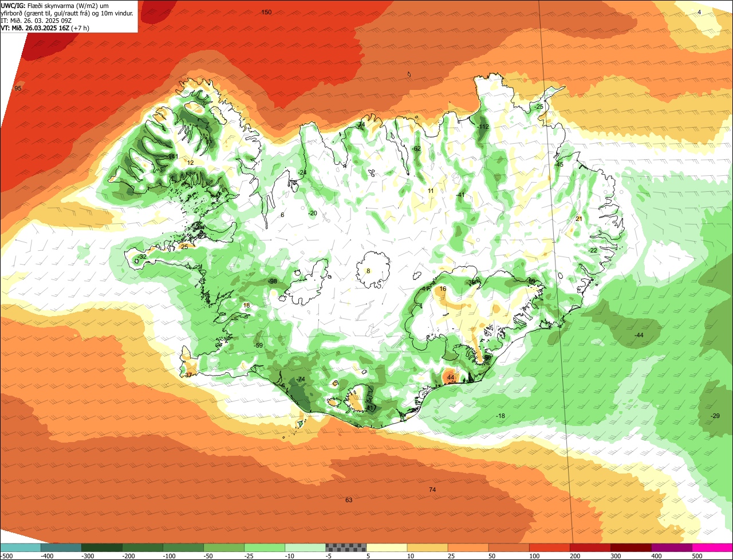This screenshot has height=560, width=733.
Task: Click the '500' legend label
Action: [697, 555]
